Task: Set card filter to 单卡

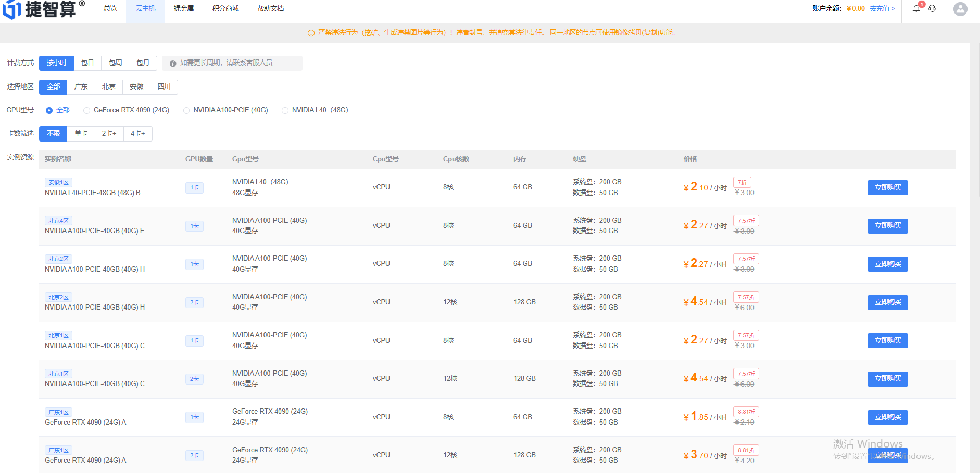Action: (81, 134)
